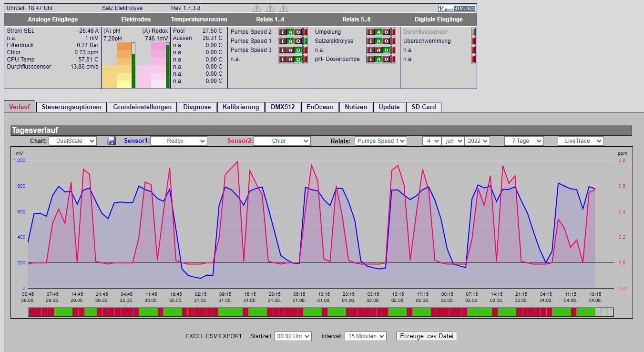Switch Pumpe Speed 2 to I mode
The image size is (644, 352).
(x=282, y=32)
